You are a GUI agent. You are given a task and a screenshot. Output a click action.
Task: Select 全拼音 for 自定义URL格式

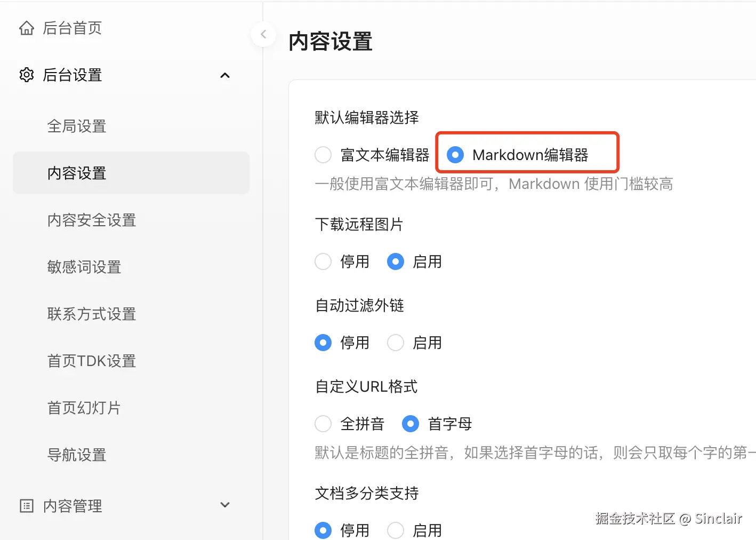tap(323, 424)
